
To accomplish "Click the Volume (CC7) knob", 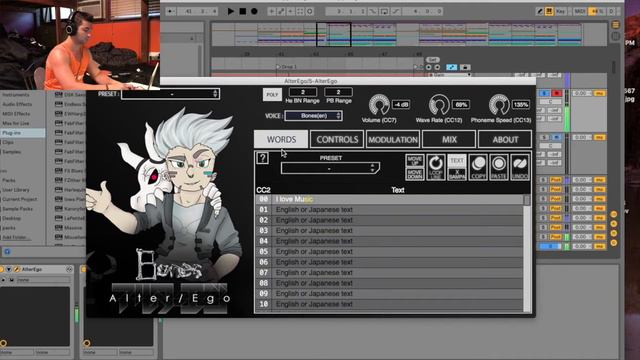I will point(379,105).
